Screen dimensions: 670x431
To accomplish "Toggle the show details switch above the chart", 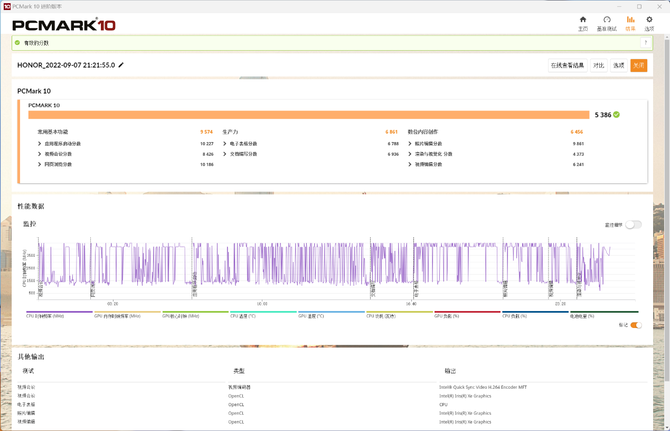I will [633, 225].
